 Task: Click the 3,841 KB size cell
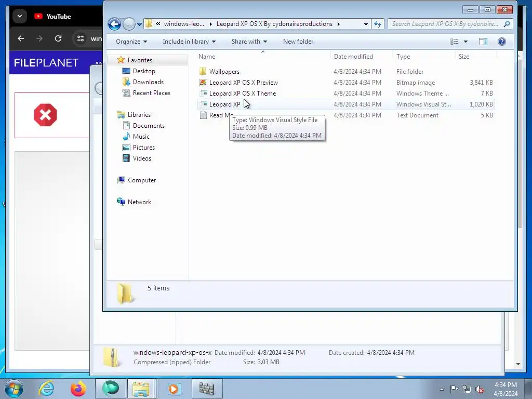(x=481, y=83)
